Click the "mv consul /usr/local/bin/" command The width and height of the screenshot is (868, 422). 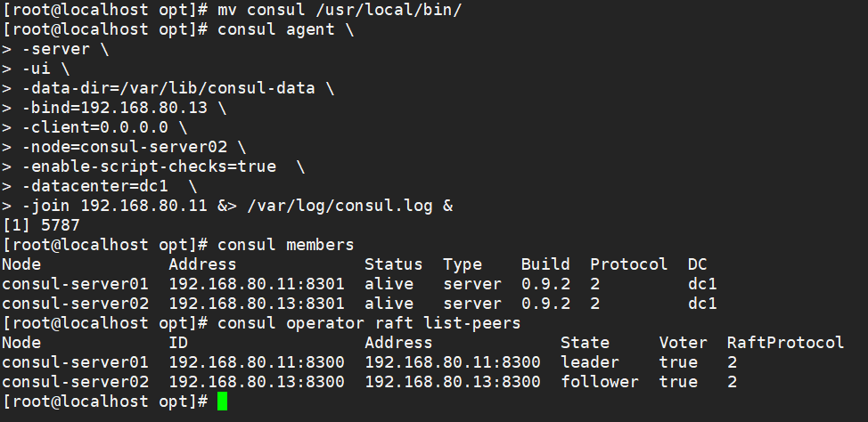pyautogui.click(x=340, y=10)
